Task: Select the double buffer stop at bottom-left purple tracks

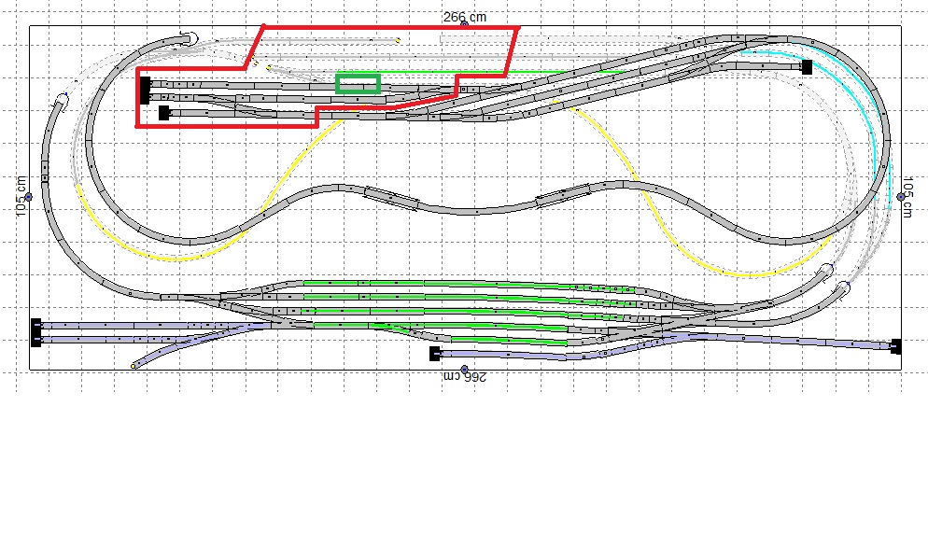Action: [x=36, y=332]
